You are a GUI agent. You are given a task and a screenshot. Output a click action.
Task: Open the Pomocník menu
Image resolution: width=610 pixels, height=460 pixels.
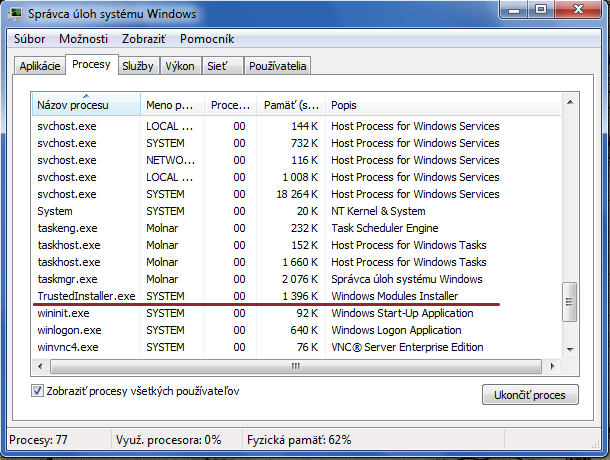point(207,39)
